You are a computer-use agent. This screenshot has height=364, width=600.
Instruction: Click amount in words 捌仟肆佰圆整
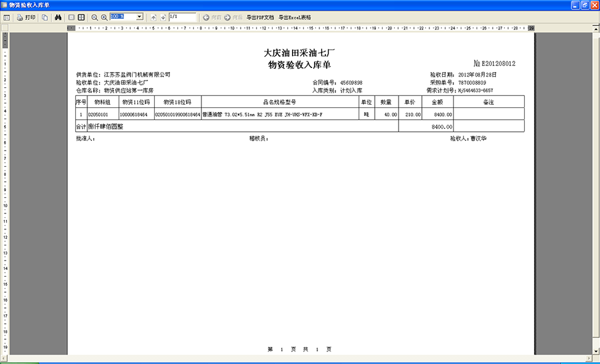[x=105, y=127]
